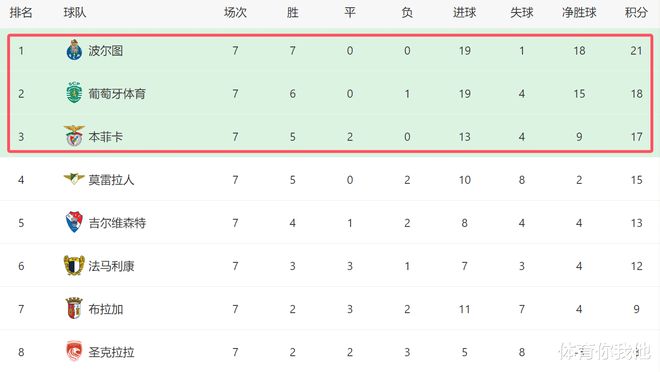
Task: Open the 葡萄牙体育 team link
Action: 117,94
